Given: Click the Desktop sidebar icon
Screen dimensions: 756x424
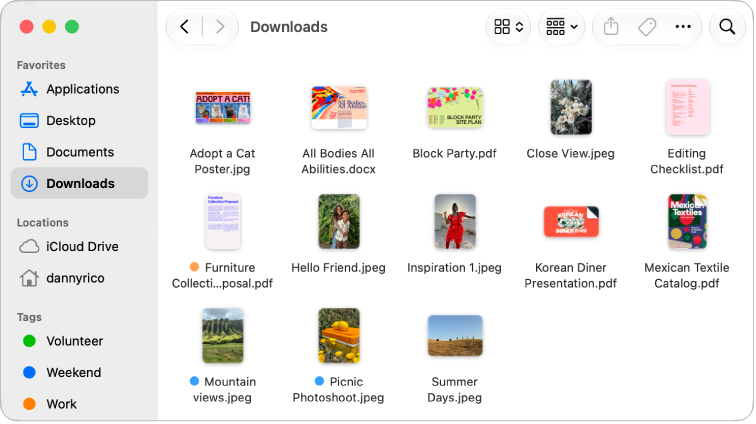Looking at the screenshot, I should pyautogui.click(x=29, y=121).
